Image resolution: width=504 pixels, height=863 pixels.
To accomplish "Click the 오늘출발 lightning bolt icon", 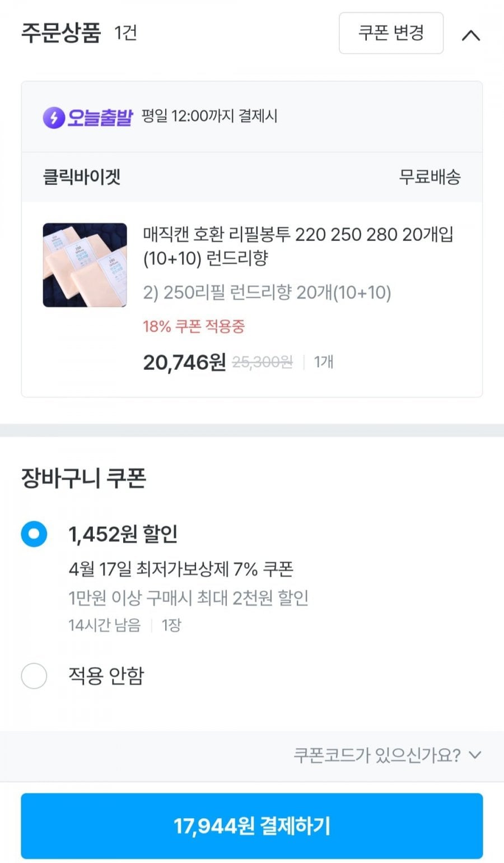I will click(54, 118).
